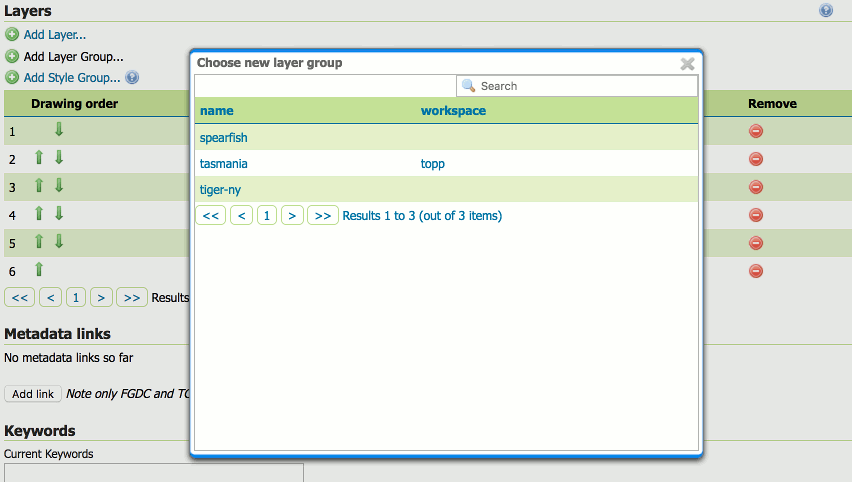
Task: Move layer 2 up with the green arrow
Action: pos(39,158)
